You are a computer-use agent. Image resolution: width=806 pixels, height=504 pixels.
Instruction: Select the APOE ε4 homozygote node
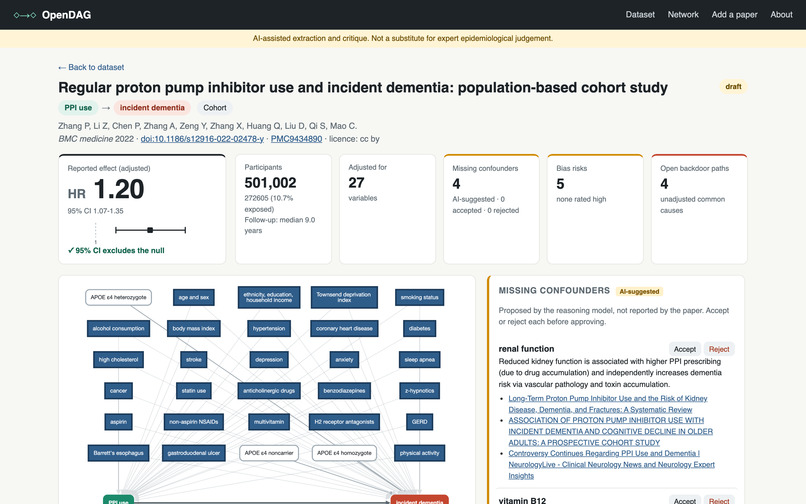point(344,453)
